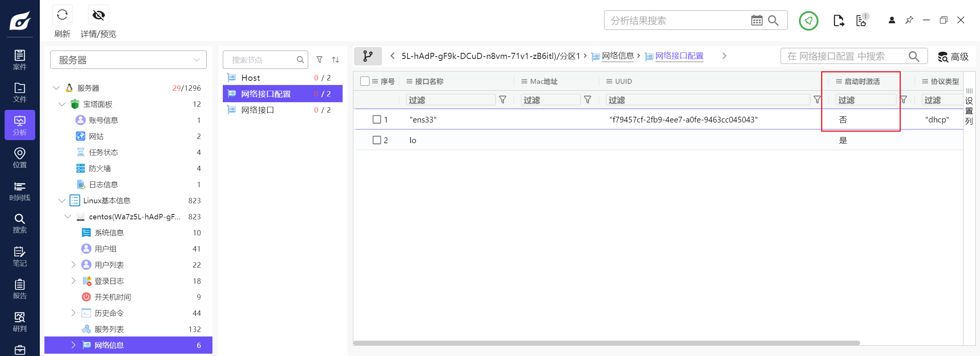The image size is (980, 356).
Task: Click the calendar icon in the search box
Action: tap(756, 20)
